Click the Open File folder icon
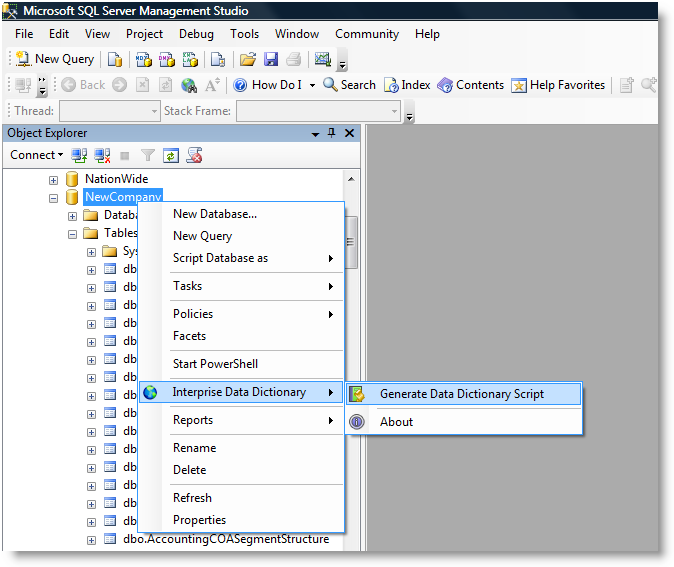674x567 pixels. coord(249,59)
